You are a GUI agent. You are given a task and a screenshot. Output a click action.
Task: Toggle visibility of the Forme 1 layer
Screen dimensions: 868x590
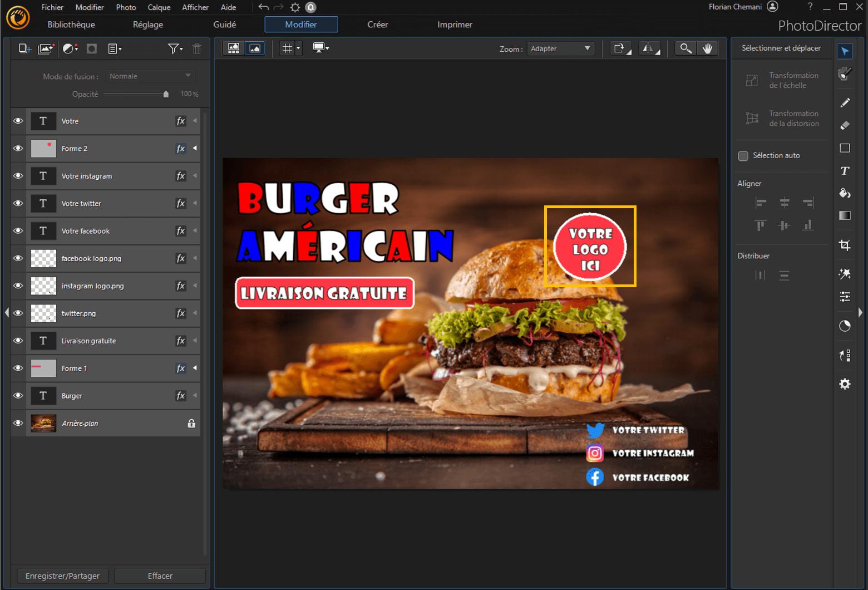point(18,368)
